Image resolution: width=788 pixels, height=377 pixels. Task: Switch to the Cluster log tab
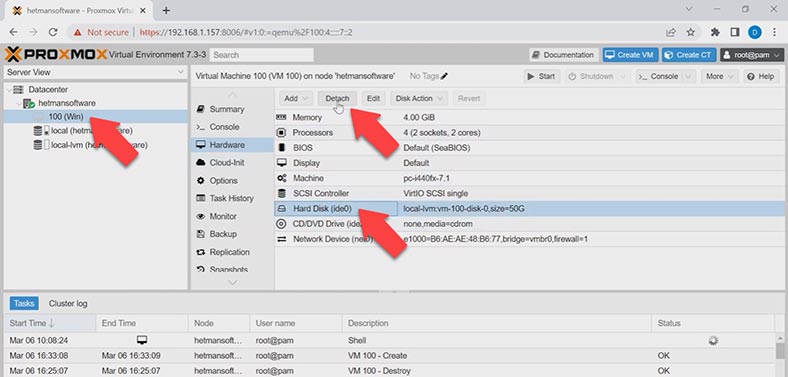click(68, 304)
